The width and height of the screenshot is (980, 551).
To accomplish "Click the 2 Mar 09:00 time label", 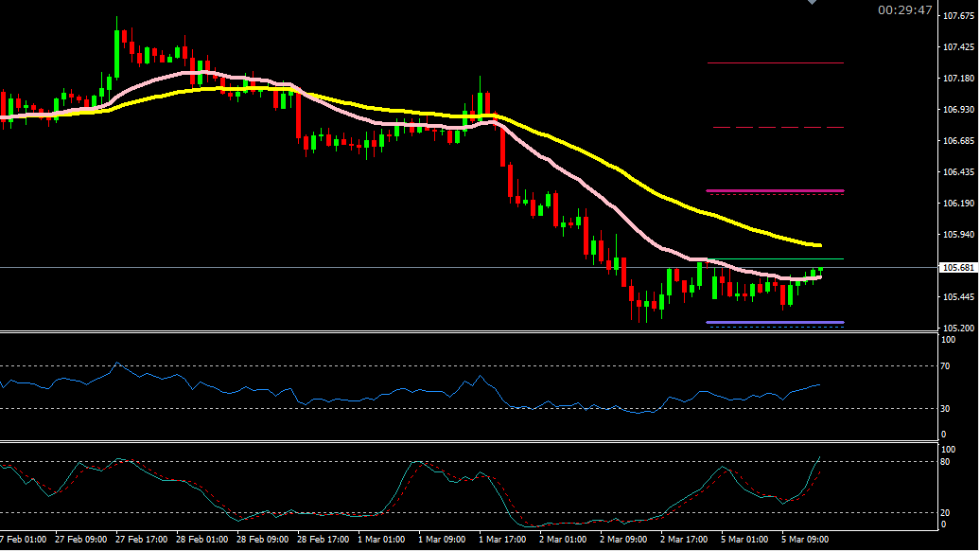I will (623, 539).
